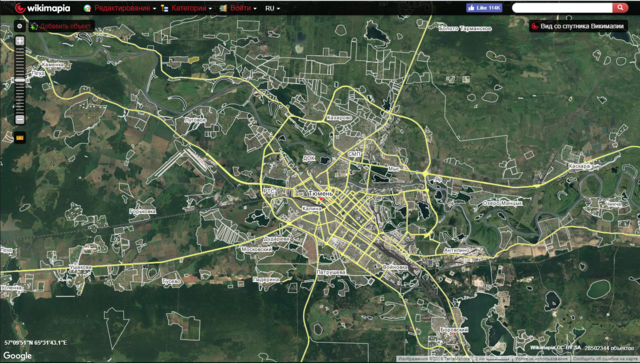The image size is (640, 363).
Task: Focus the map search field
Action: pos(562,8)
